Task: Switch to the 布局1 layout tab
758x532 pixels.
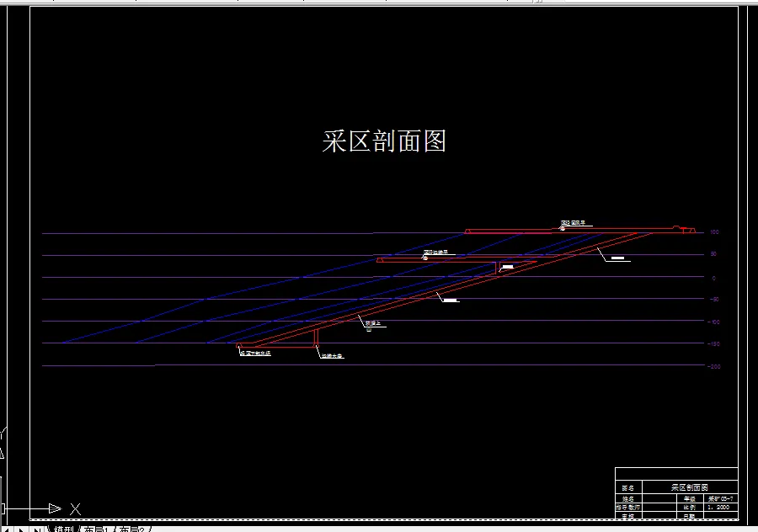Action: 97,529
